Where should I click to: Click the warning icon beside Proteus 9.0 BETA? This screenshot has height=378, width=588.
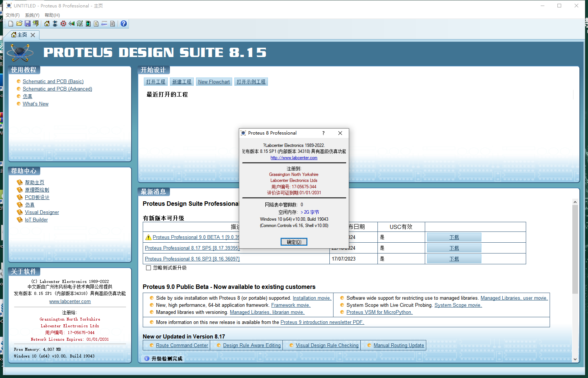(148, 237)
